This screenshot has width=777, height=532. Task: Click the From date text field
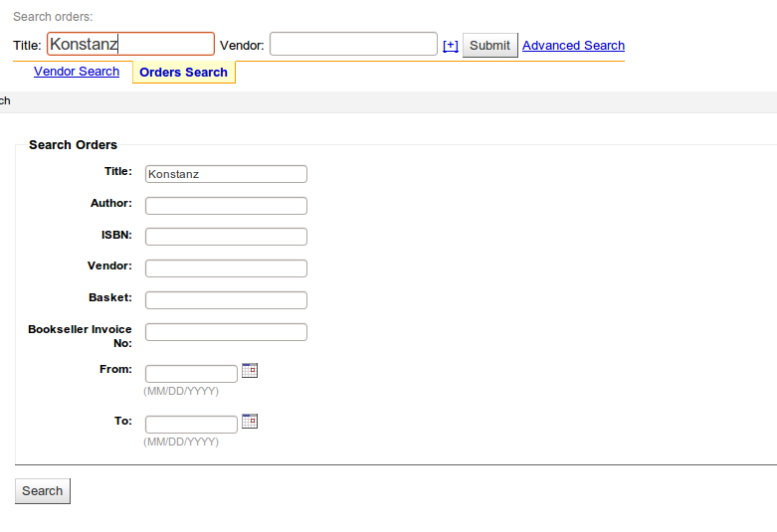tap(191, 374)
